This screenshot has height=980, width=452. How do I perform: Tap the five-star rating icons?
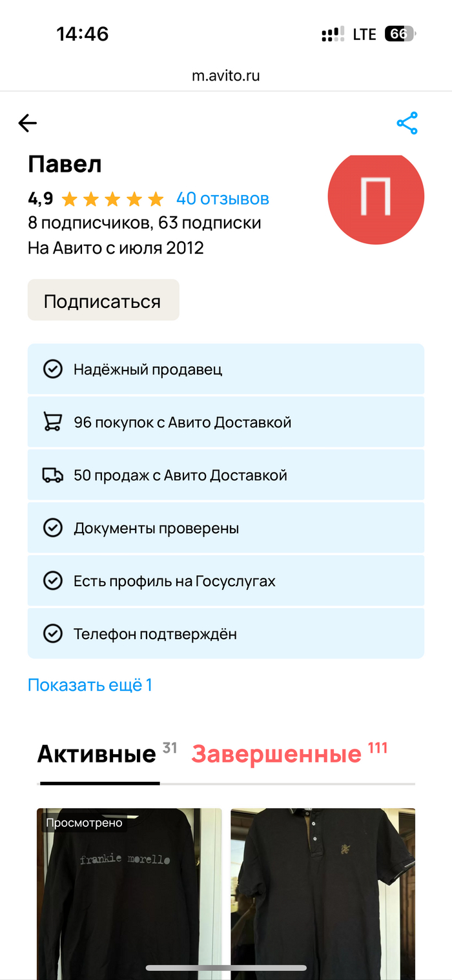tap(112, 199)
